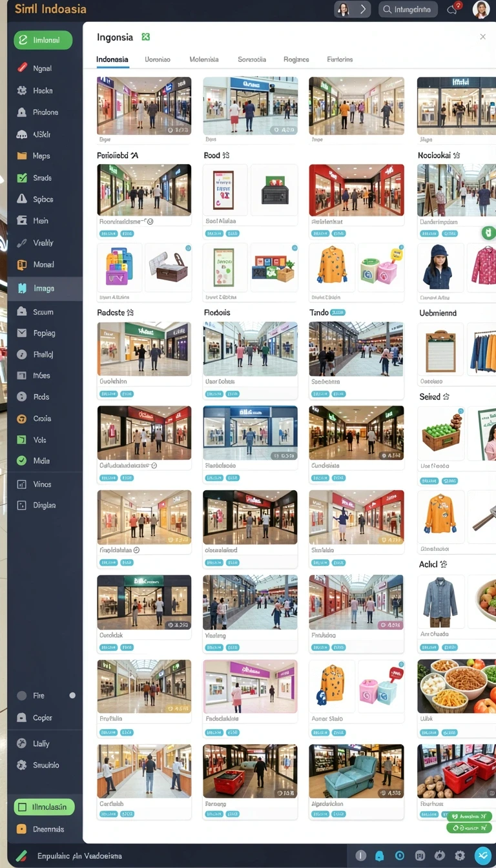Open the first mall thumbnail in the top row
The image size is (496, 868).
point(144,106)
